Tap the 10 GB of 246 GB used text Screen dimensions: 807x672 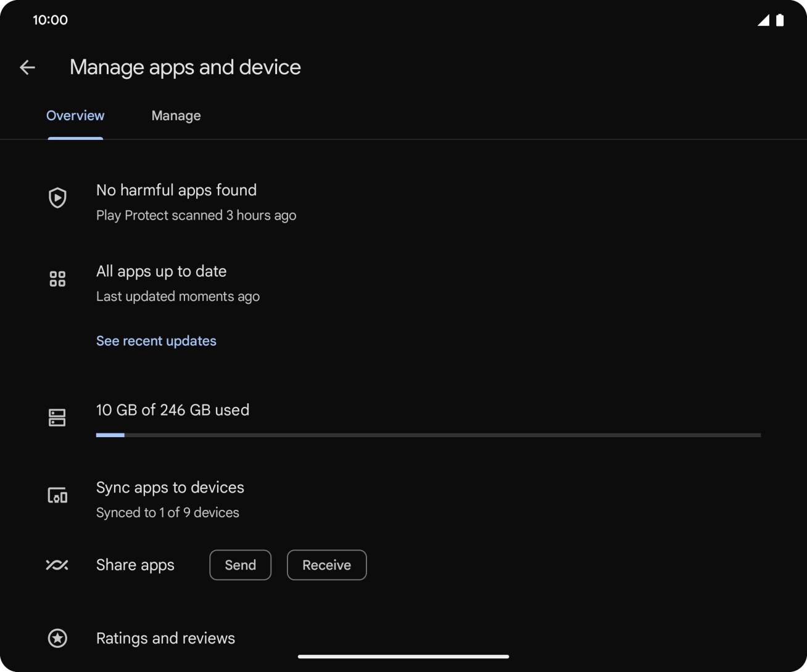coord(173,410)
